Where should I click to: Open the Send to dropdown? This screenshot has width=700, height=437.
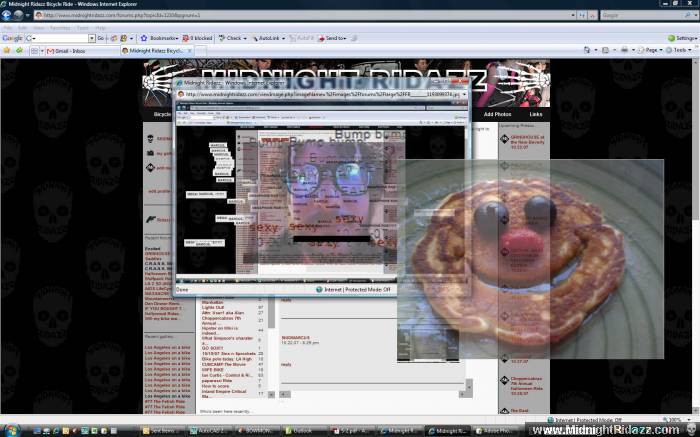332,38
